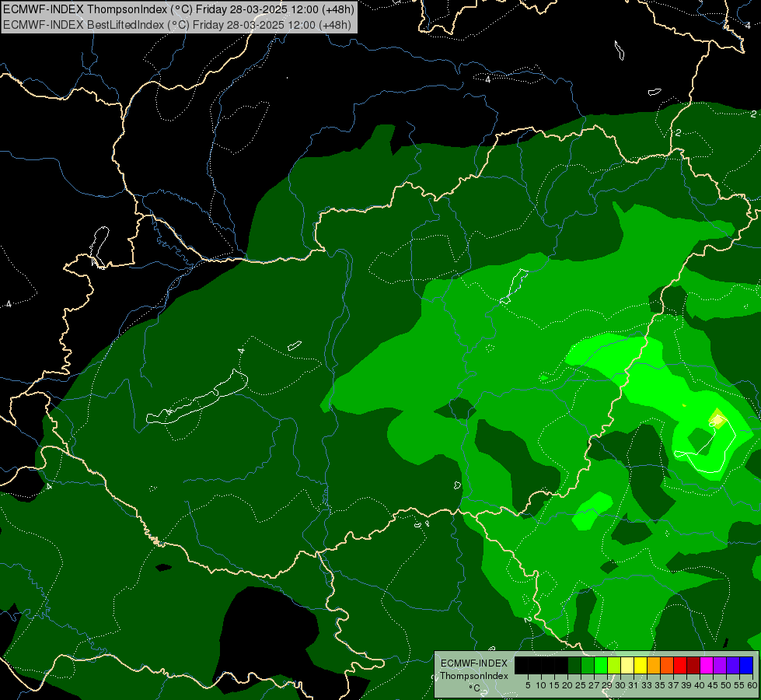The width and height of the screenshot is (761, 700).
Task: Click the legend scale value 50
Action: point(726,685)
